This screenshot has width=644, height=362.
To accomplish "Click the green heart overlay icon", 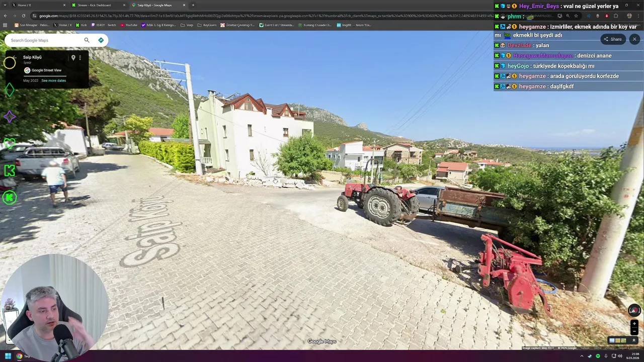I will (x=9, y=144).
